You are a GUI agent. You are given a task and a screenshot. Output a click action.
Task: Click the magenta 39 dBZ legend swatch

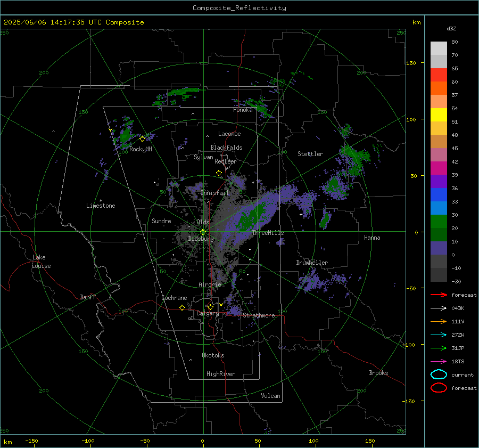point(439,168)
